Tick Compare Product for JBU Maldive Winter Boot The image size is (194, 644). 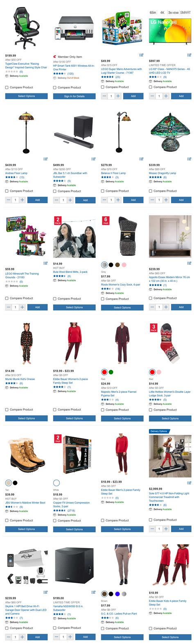pyautogui.click(x=7, y=520)
